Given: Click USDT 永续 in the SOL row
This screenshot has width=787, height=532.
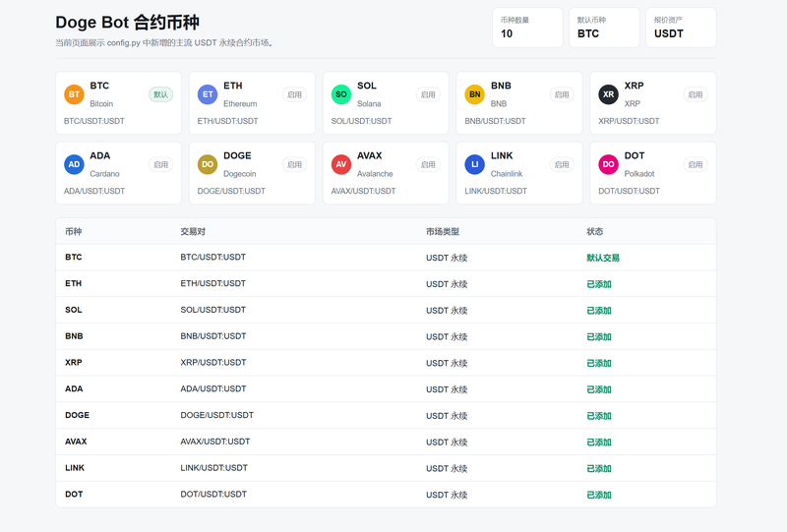Looking at the screenshot, I should [x=447, y=310].
